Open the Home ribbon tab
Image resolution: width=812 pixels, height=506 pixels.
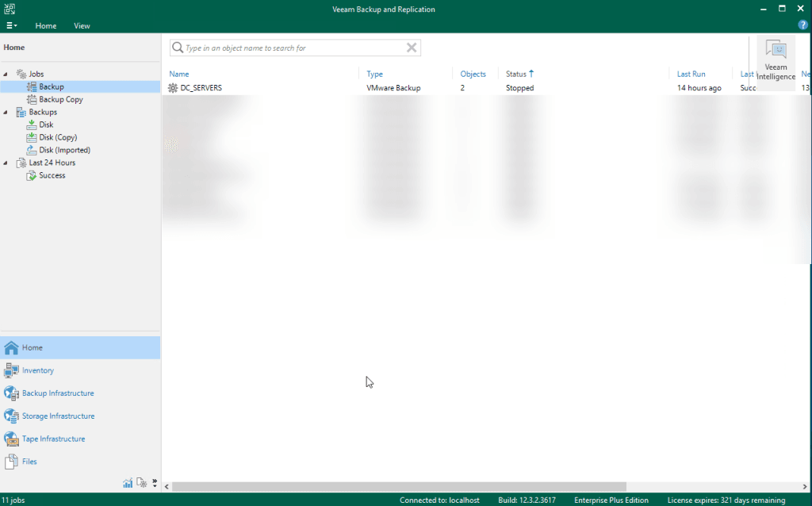[x=45, y=25]
